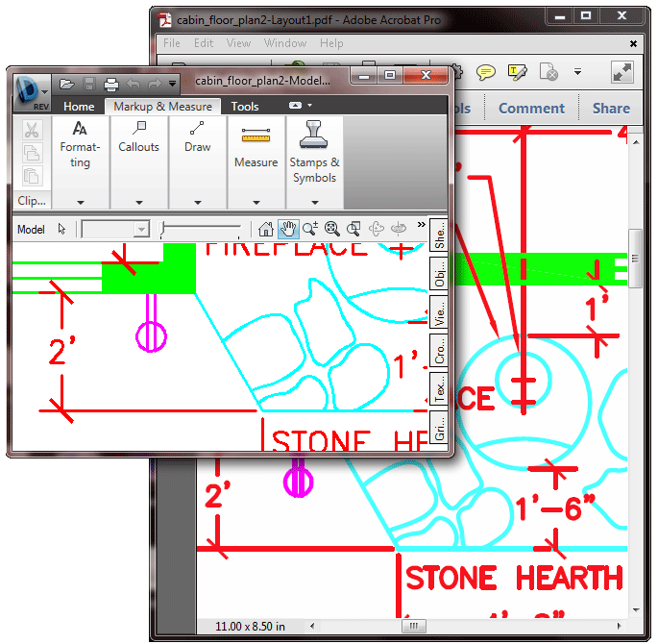Click the Home view icon
The image size is (658, 644).
[x=266, y=229]
